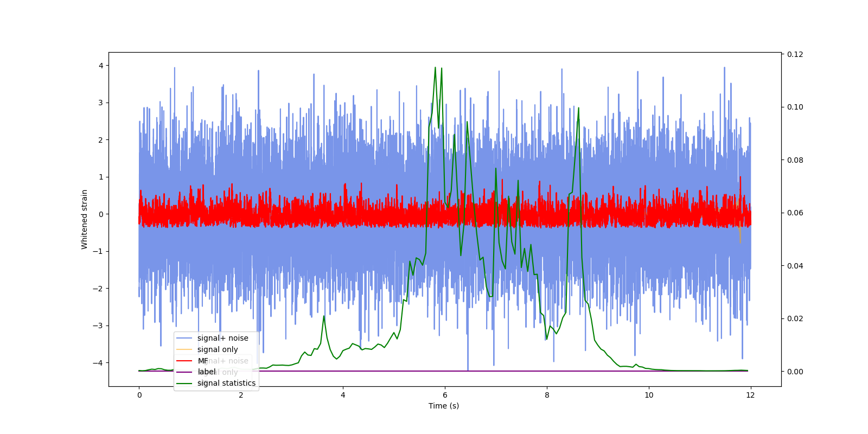Click the green signal statistics legend swatch
Image resolution: width=868 pixels, height=434 pixels.
[x=184, y=384]
